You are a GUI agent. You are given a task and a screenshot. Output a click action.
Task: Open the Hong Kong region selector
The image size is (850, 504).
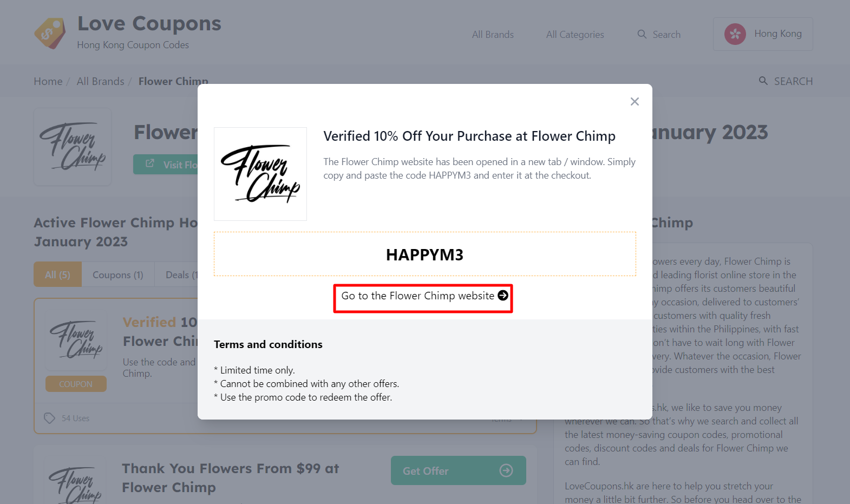point(763,34)
